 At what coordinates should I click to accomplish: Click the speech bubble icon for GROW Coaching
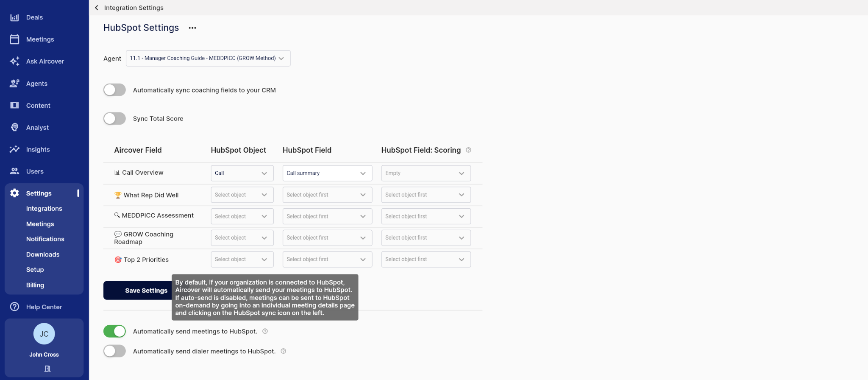[x=118, y=234]
